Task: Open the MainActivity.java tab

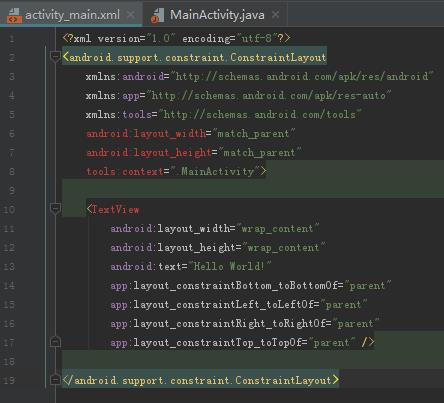Action: (217, 15)
